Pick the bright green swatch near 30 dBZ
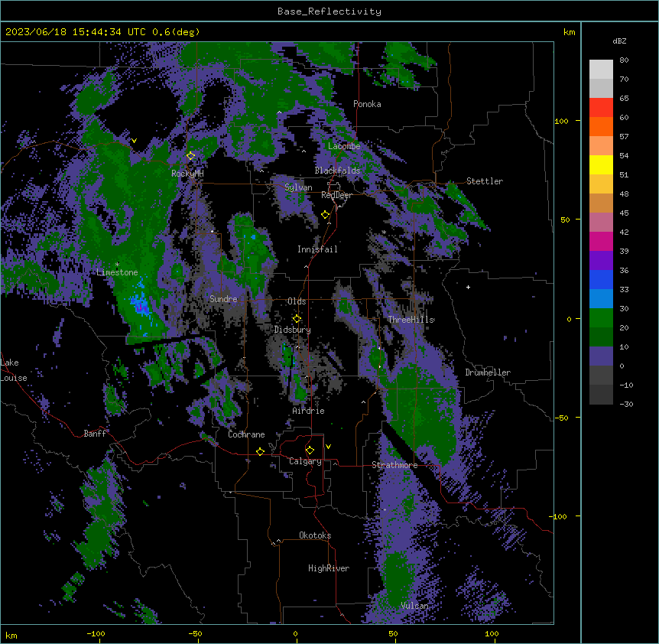659x644 pixels. tap(601, 318)
